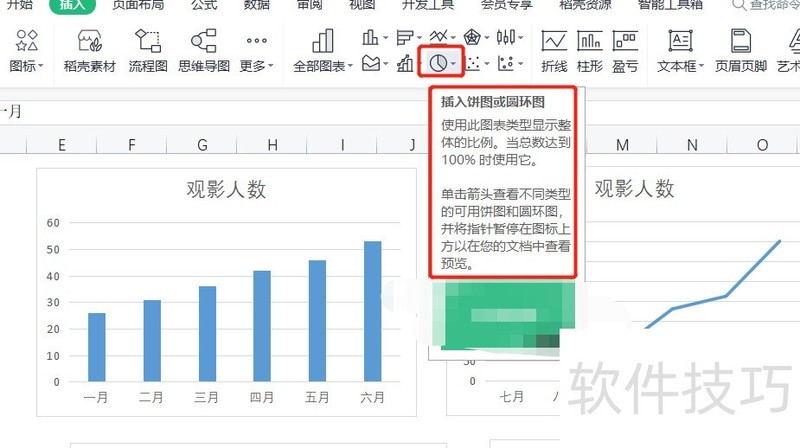The image size is (800, 448).
Task: Click the 五月 axis label
Action: [317, 397]
